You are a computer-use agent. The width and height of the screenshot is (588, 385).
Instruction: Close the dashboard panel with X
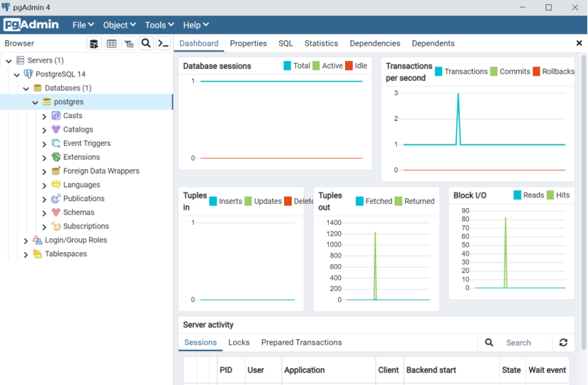(x=579, y=43)
